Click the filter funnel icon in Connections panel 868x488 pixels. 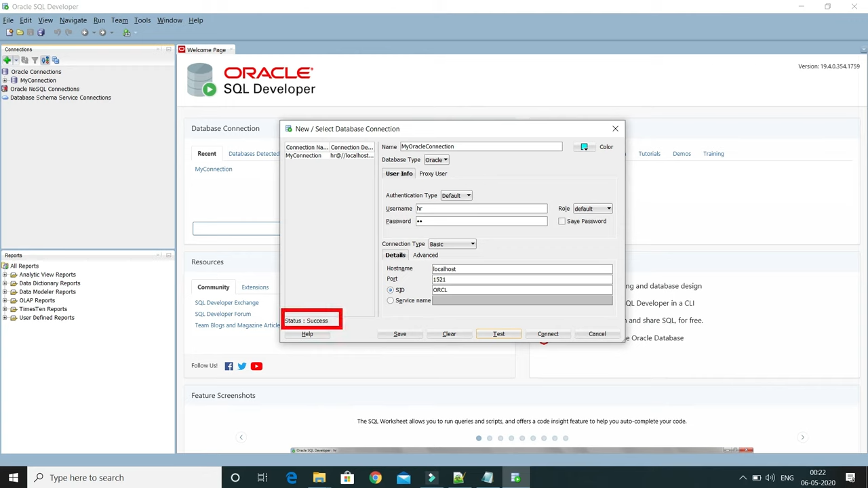[x=35, y=60]
